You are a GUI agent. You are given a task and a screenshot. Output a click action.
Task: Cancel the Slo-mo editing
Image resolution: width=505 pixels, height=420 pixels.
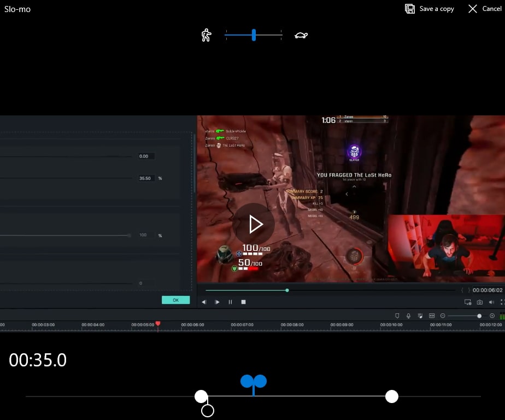click(x=485, y=9)
